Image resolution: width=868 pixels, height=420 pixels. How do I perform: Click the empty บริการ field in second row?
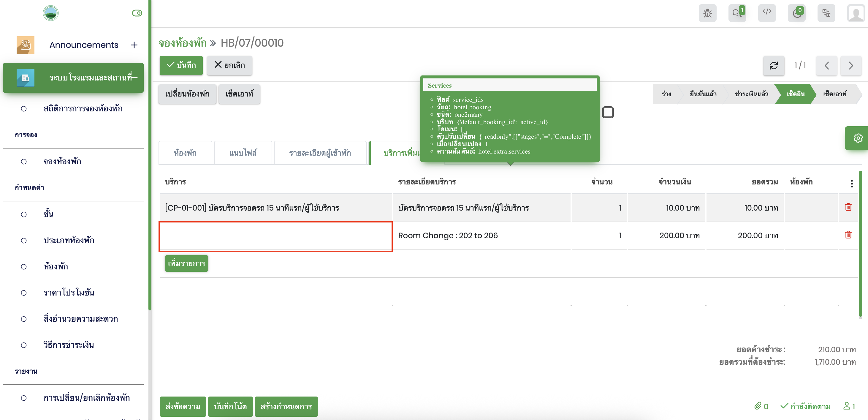275,236
